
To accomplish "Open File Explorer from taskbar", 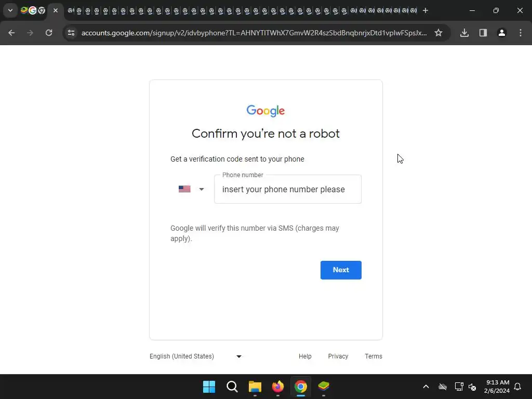I will pos(255,387).
